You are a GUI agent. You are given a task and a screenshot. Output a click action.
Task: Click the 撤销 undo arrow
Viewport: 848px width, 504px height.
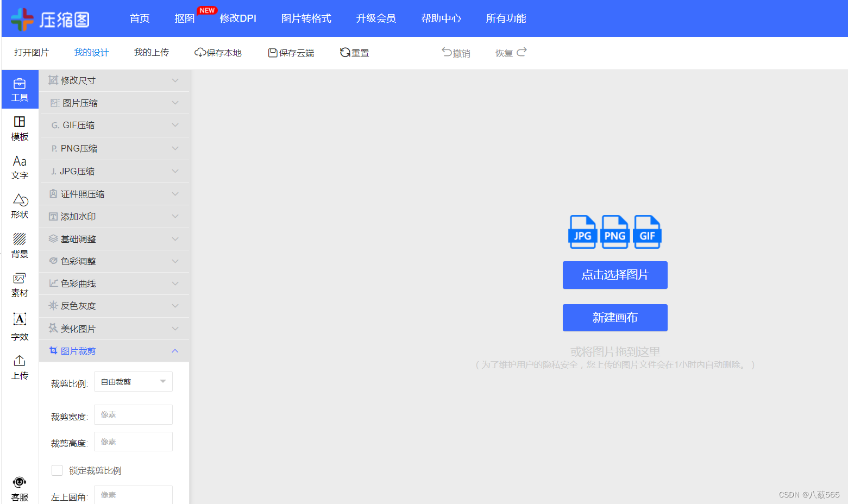[x=447, y=52]
